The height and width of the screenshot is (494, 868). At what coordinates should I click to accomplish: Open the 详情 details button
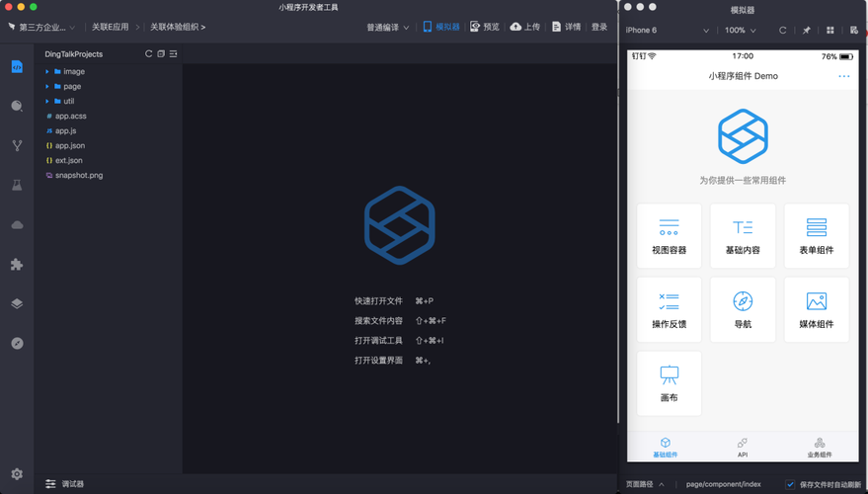[566, 27]
